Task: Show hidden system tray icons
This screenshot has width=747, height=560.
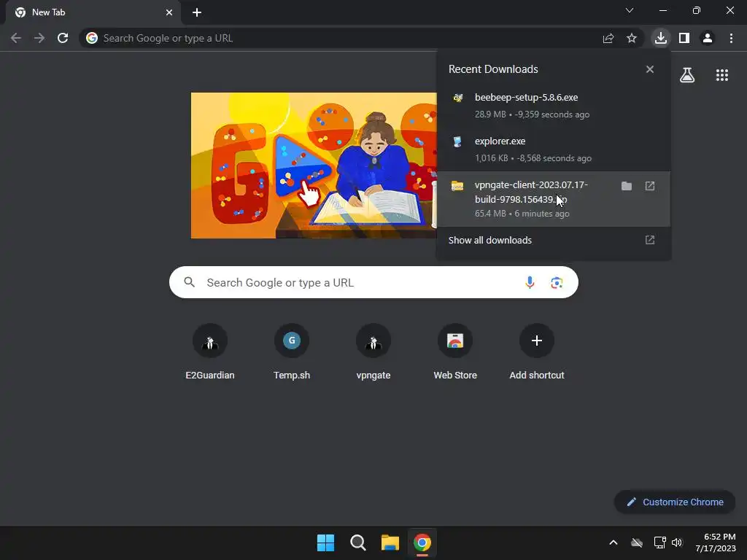Action: (614, 542)
